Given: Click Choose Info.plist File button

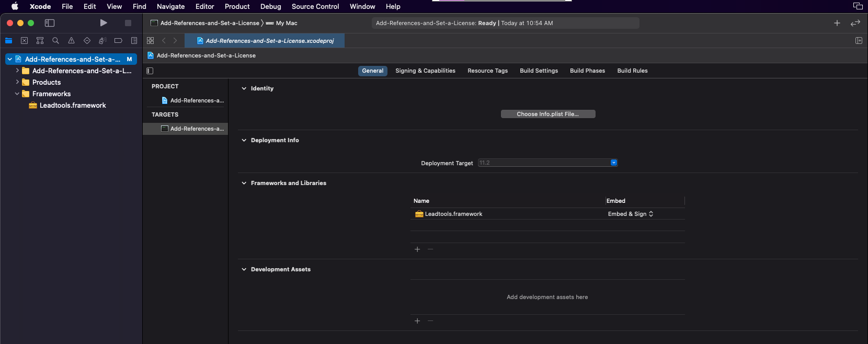Looking at the screenshot, I should 547,114.
